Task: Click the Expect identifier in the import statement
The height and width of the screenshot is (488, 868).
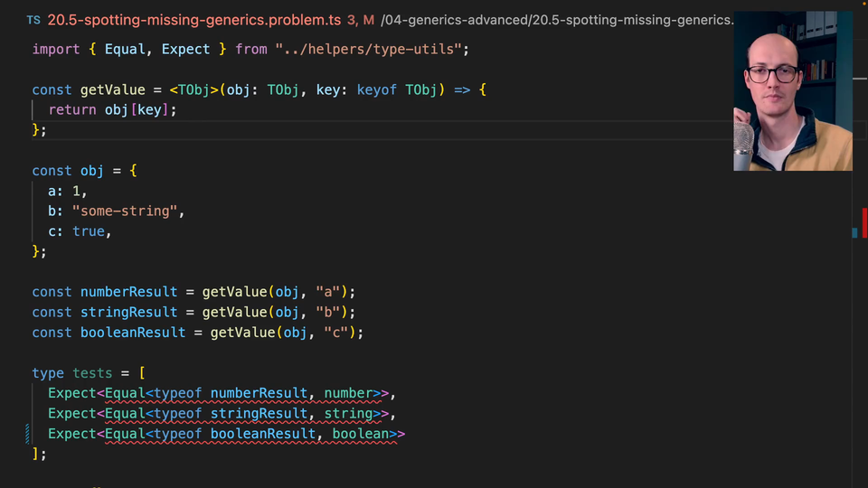Action: pyautogui.click(x=185, y=49)
